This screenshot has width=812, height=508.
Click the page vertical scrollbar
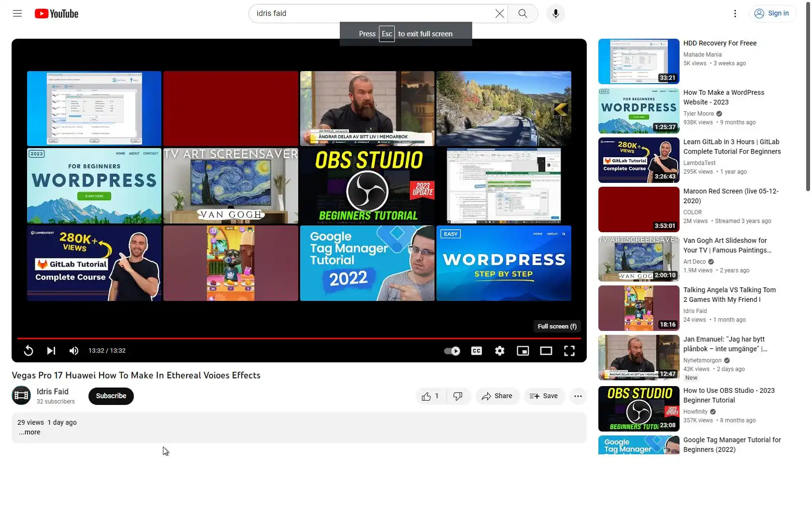pos(808,97)
